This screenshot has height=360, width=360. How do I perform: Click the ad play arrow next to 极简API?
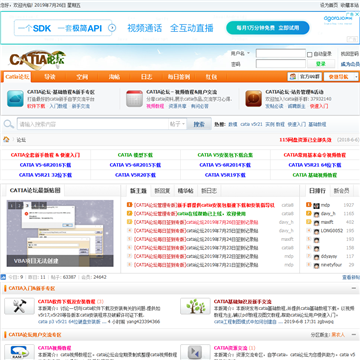tap(112, 28)
